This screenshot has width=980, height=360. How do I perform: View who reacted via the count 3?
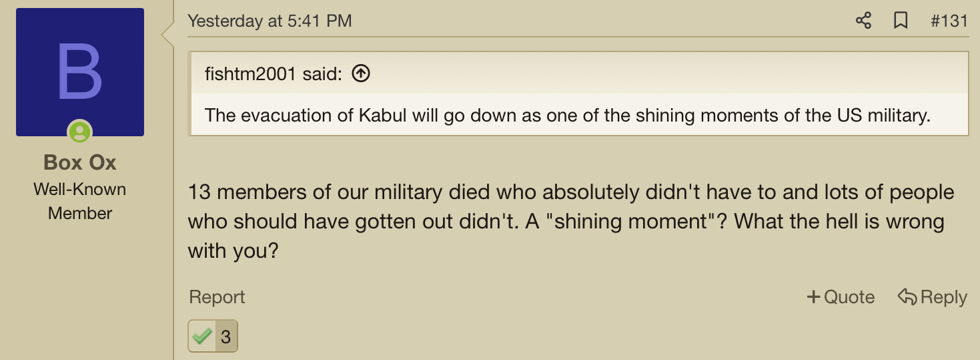(x=225, y=337)
